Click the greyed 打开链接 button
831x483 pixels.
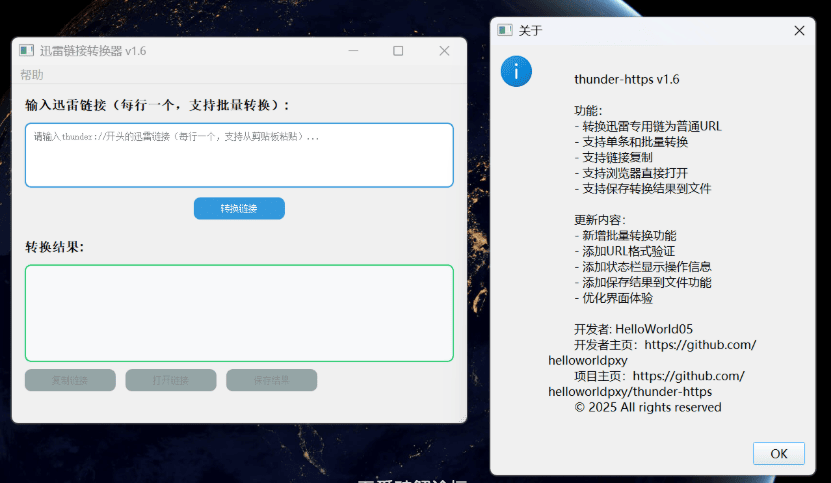point(171,380)
